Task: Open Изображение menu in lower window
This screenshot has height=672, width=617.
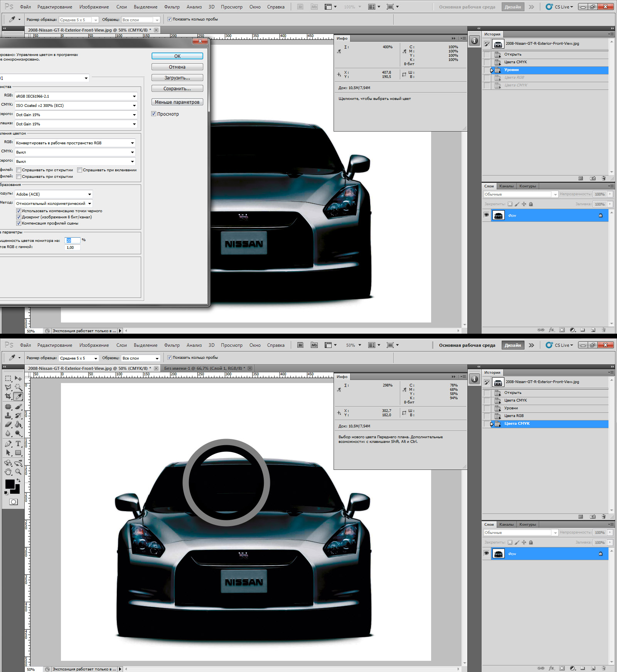Action: pyautogui.click(x=94, y=345)
